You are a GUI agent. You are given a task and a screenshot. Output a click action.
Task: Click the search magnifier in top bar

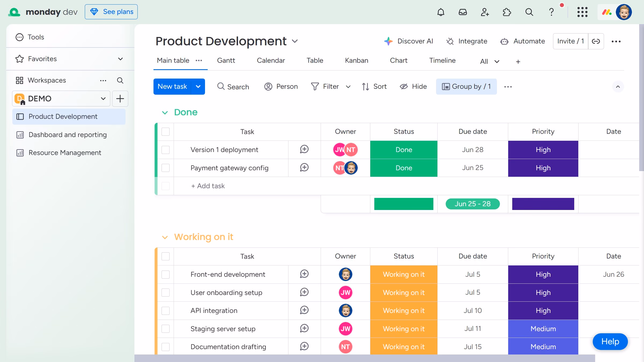tap(529, 12)
